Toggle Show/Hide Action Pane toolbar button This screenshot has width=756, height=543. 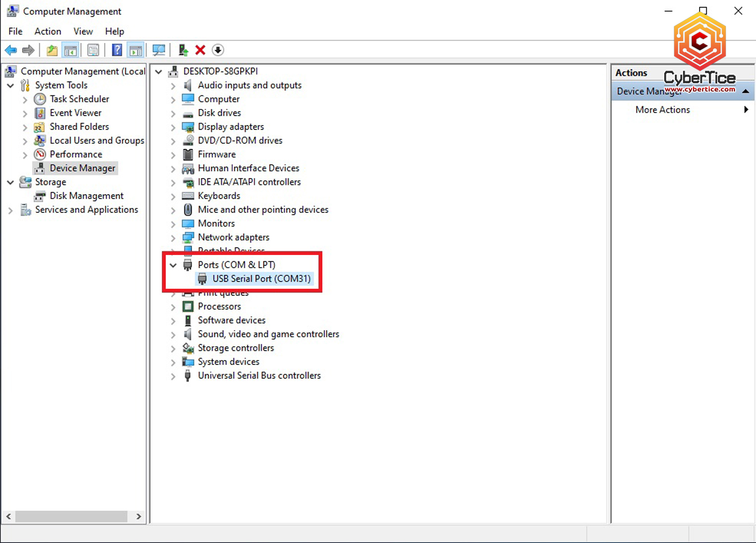136,50
